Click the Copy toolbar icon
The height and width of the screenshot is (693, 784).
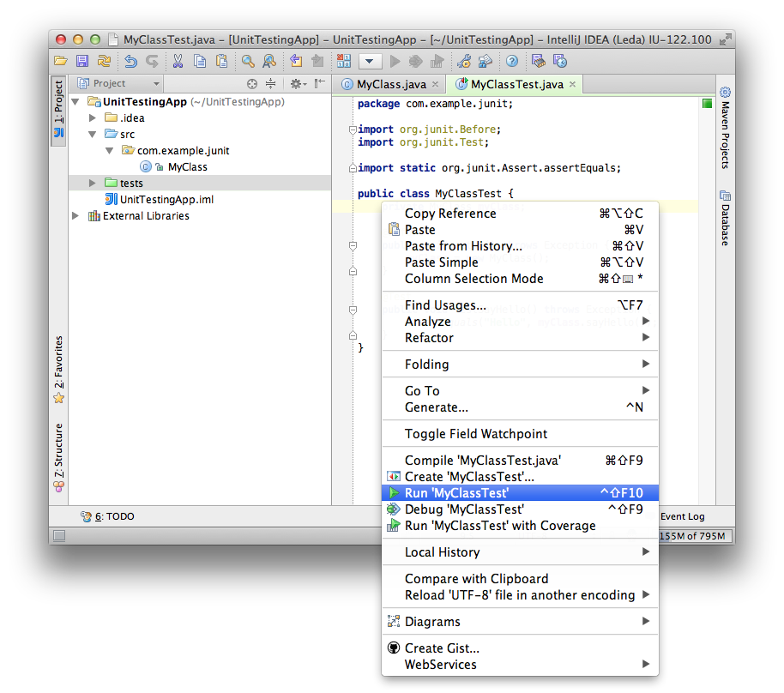200,61
